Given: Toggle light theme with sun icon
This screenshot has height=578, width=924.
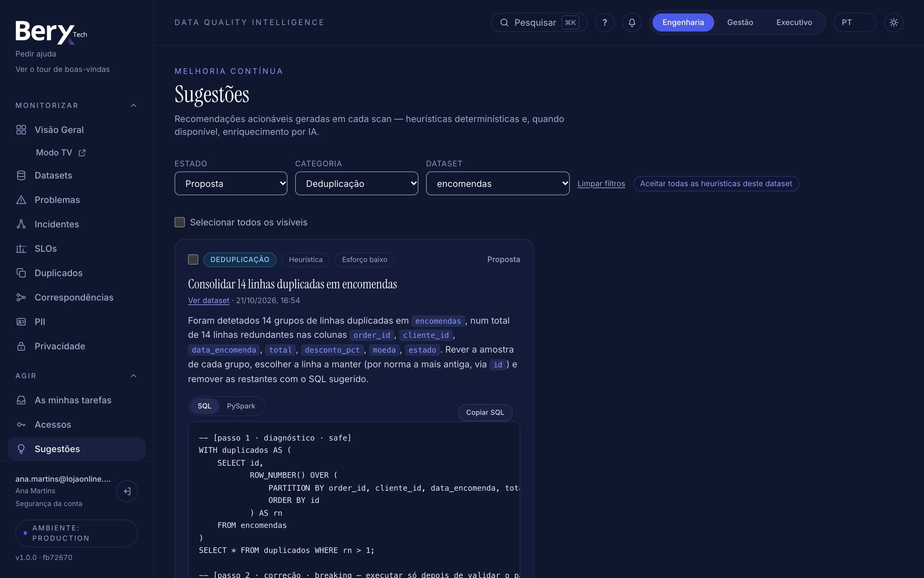Looking at the screenshot, I should pyautogui.click(x=894, y=22).
